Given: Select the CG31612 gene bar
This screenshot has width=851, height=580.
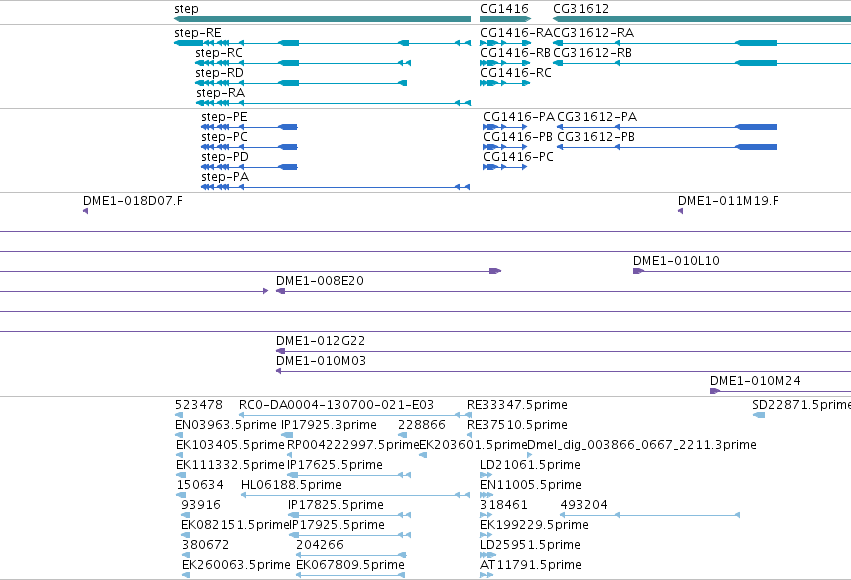Looking at the screenshot, I should point(702,19).
